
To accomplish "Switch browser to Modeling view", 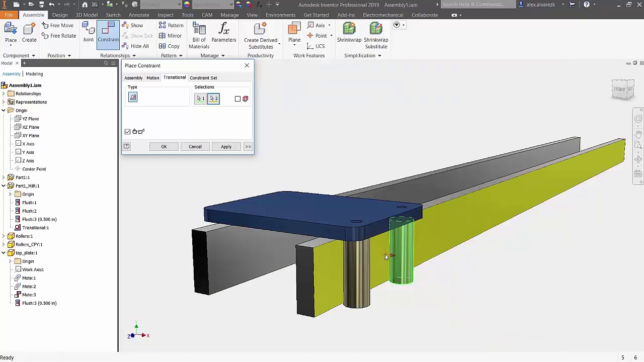I will coord(34,74).
